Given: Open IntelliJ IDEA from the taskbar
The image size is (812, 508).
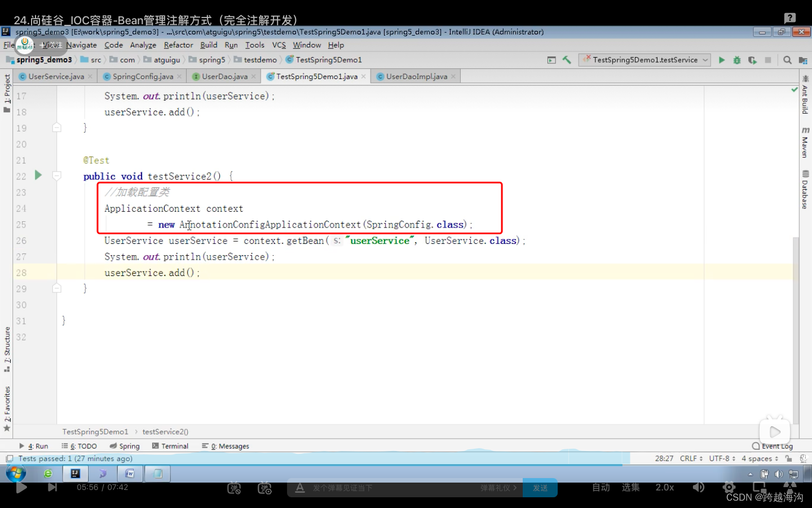Looking at the screenshot, I should 75,474.
